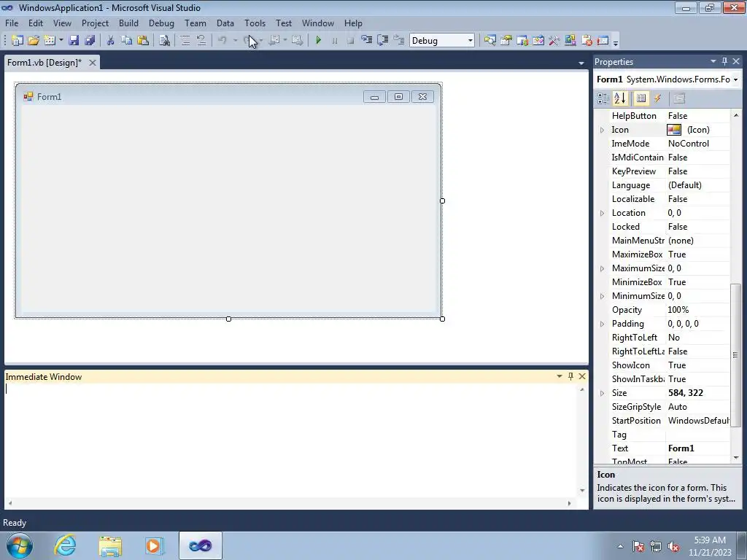Image resolution: width=747 pixels, height=560 pixels.
Task: Expand the MaximumSize property
Action: point(602,268)
